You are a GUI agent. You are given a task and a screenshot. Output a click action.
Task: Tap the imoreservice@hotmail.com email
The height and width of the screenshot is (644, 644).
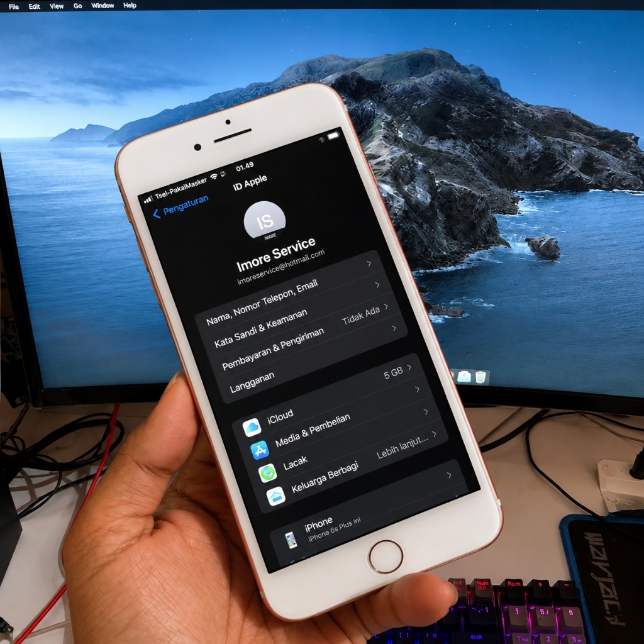pyautogui.click(x=281, y=267)
